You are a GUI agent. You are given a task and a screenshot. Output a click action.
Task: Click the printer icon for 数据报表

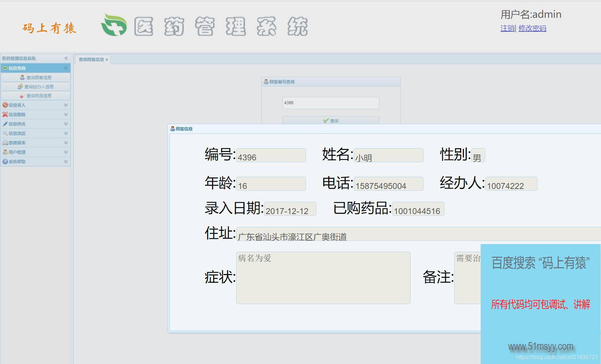(5, 143)
